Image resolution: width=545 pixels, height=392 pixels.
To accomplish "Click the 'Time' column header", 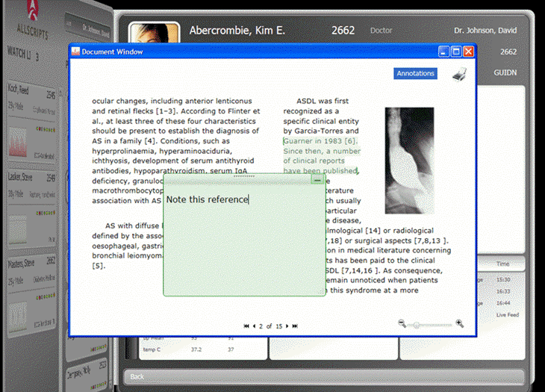I will click(x=502, y=264).
